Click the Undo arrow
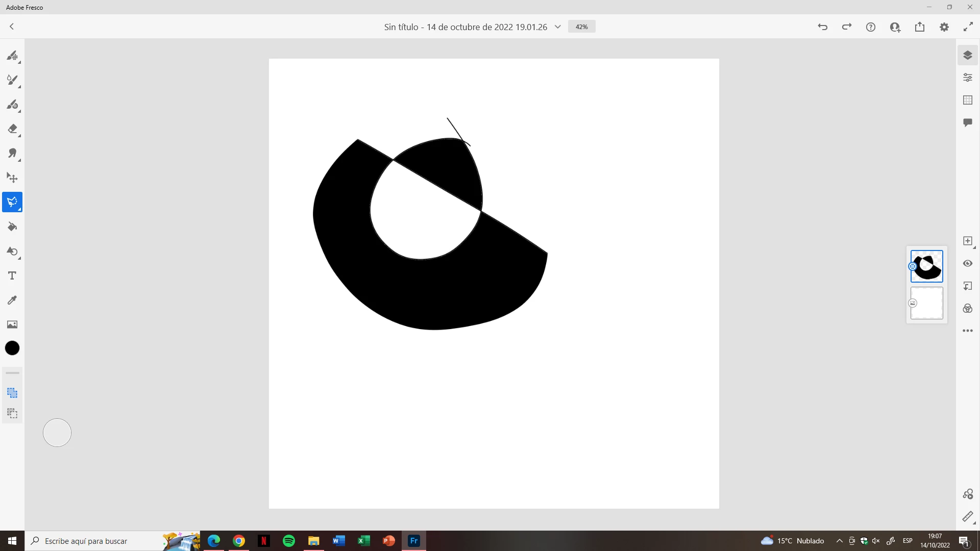The width and height of the screenshot is (980, 551). [x=822, y=27]
